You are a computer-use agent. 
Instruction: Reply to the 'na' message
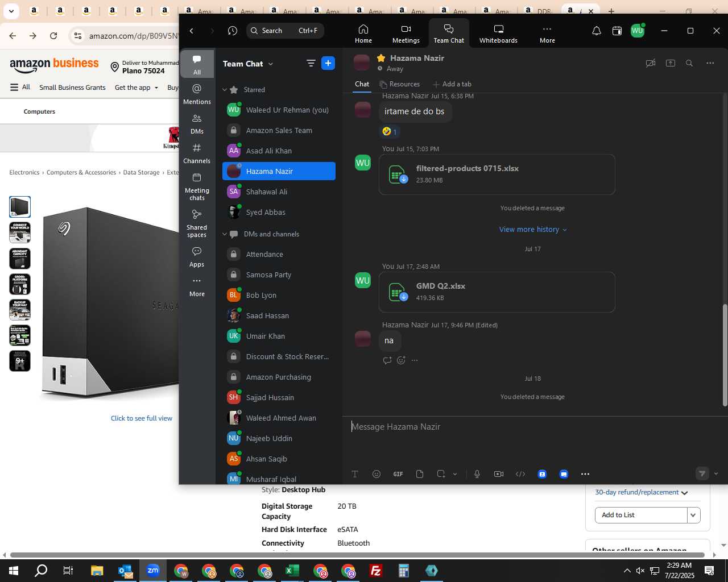click(387, 360)
